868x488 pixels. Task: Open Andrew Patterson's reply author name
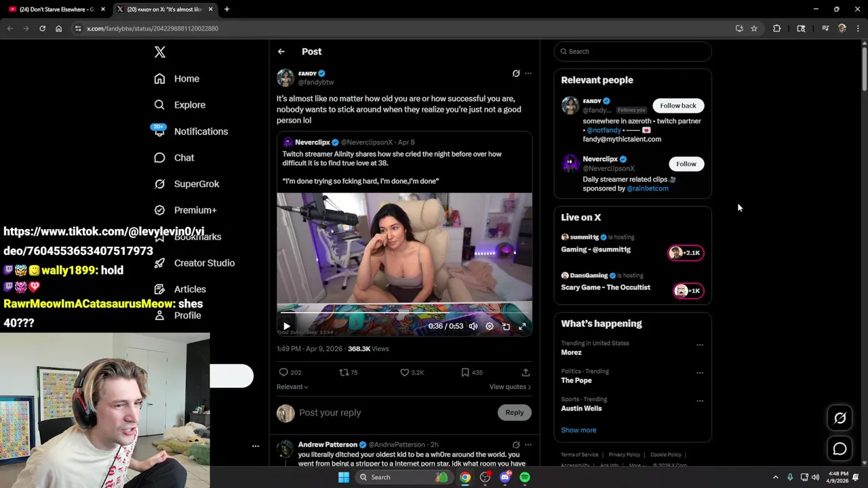click(x=328, y=445)
